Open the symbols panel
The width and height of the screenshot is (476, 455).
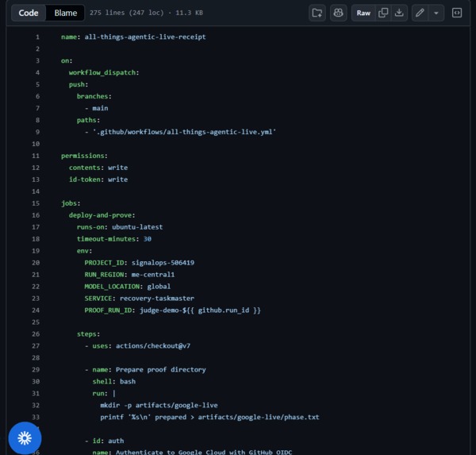point(457,13)
